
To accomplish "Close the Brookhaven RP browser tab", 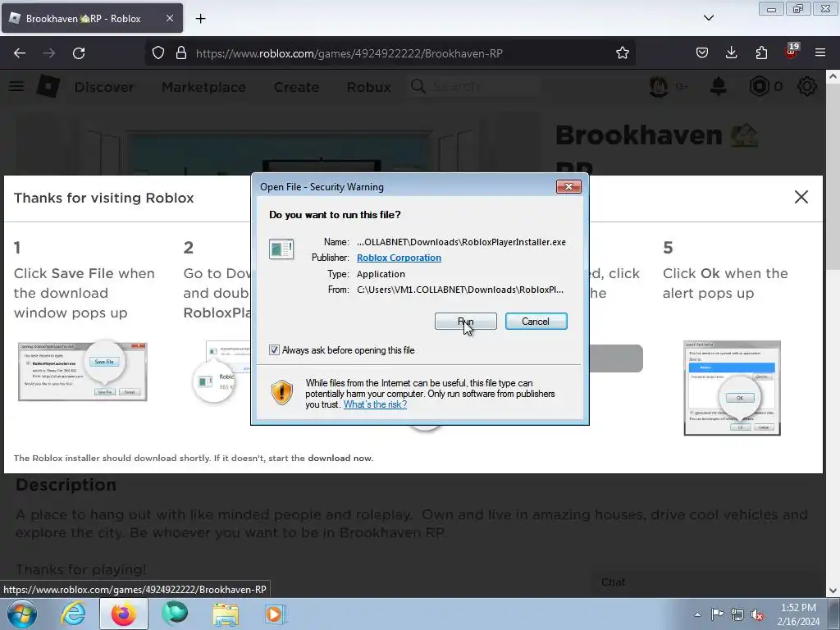I will 169,18.
